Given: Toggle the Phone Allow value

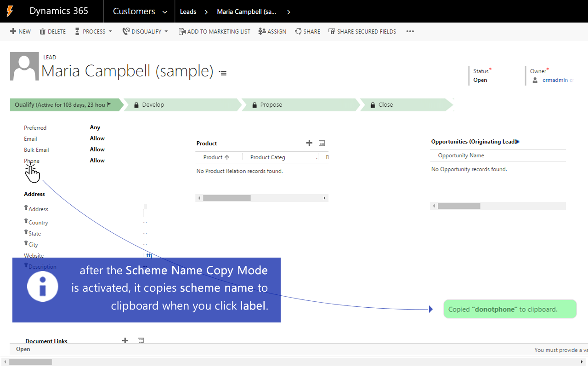Looking at the screenshot, I should click(97, 160).
